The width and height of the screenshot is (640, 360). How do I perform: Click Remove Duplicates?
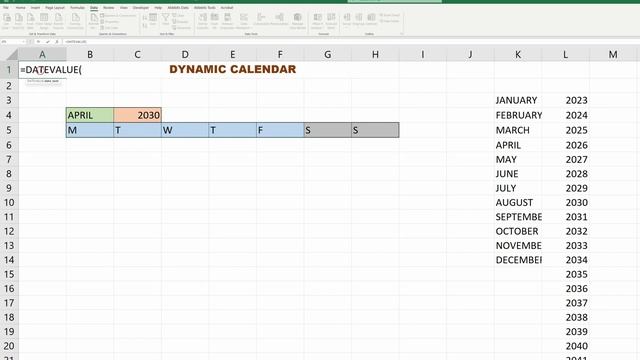tap(227, 20)
